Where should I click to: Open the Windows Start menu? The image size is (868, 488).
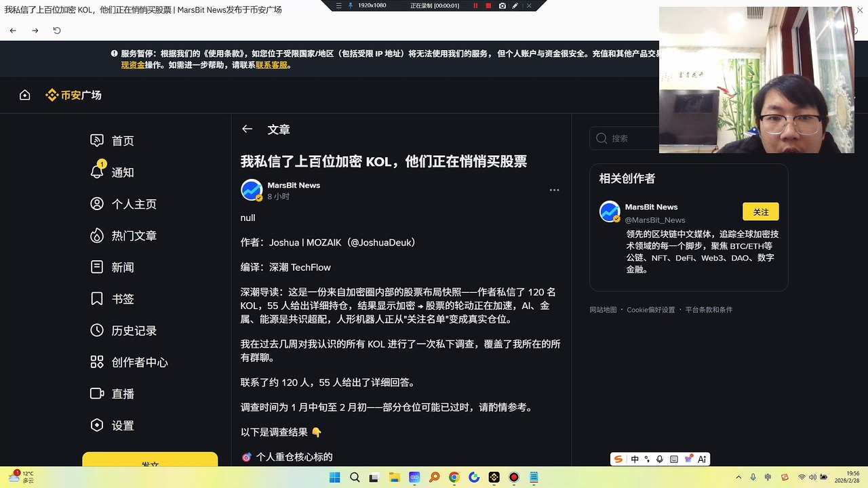click(334, 477)
